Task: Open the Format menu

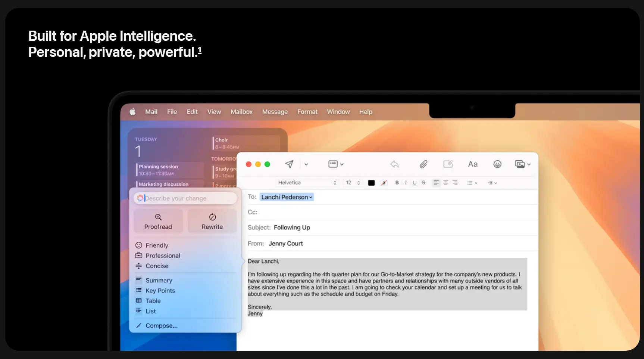Action: 307,112
